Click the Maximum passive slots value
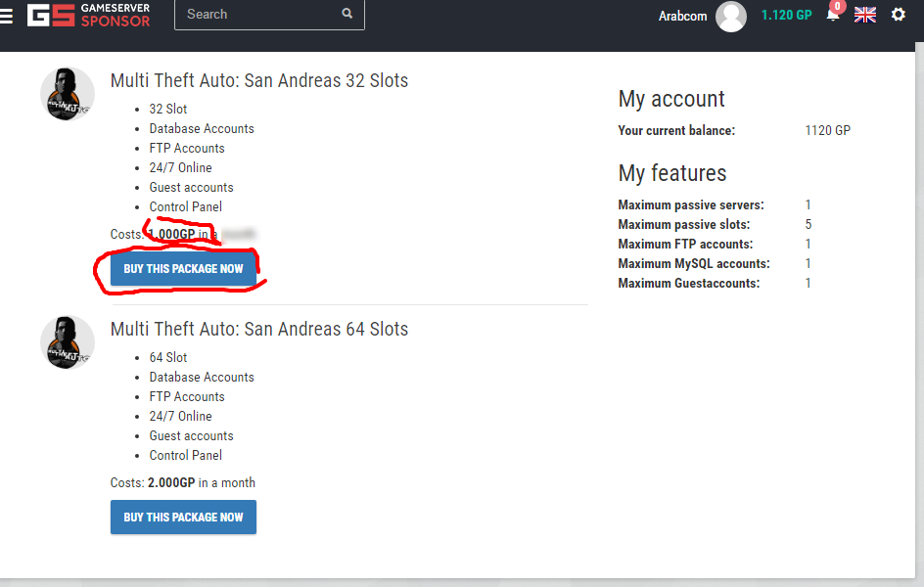The height and width of the screenshot is (587, 924). pos(808,225)
